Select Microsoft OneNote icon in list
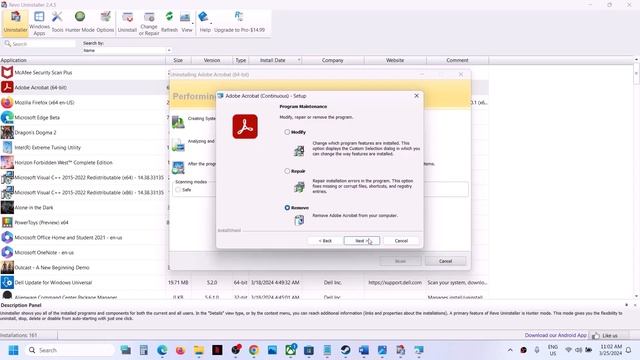Image resolution: width=640 pixels, height=360 pixels. tap(7, 252)
